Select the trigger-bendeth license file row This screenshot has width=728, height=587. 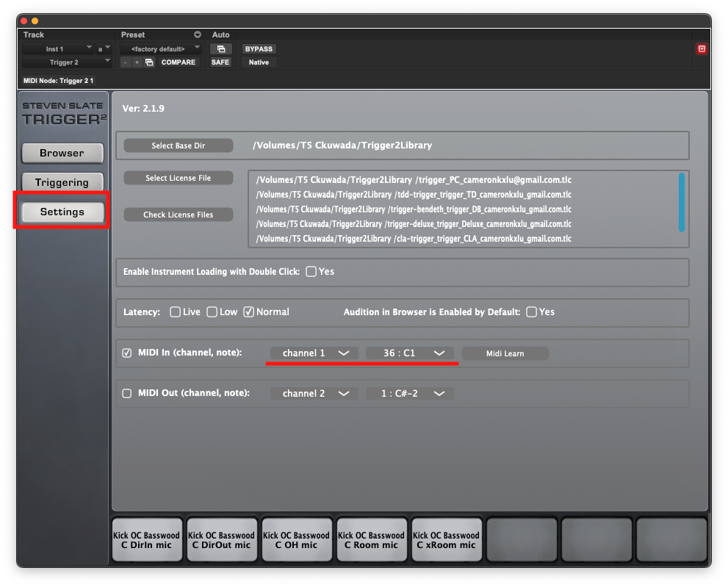point(414,209)
